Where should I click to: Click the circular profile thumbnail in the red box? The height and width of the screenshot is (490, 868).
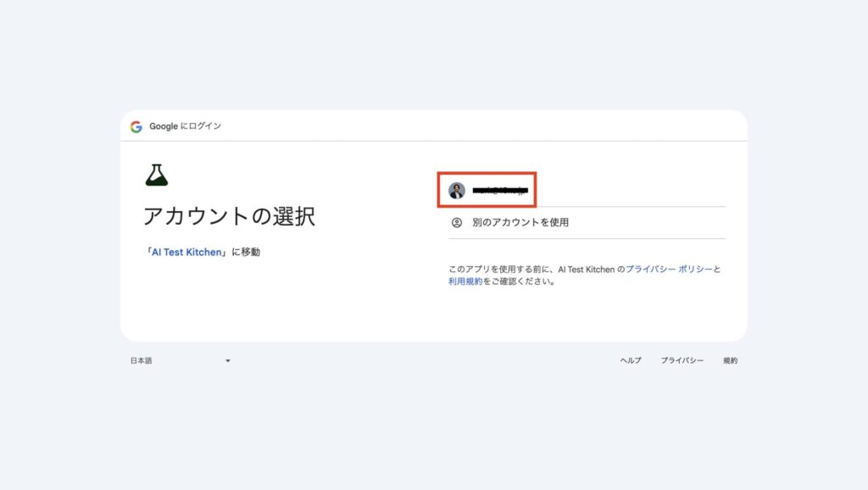[x=456, y=188]
